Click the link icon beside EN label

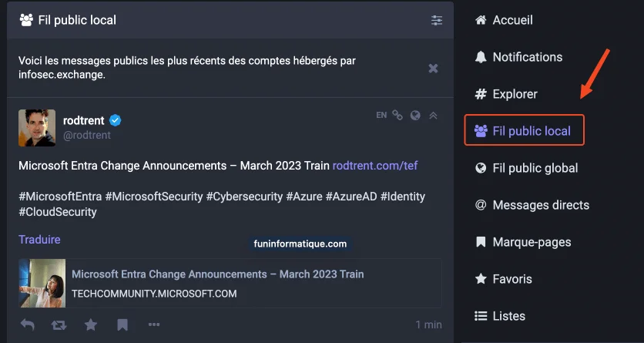pyautogui.click(x=397, y=116)
